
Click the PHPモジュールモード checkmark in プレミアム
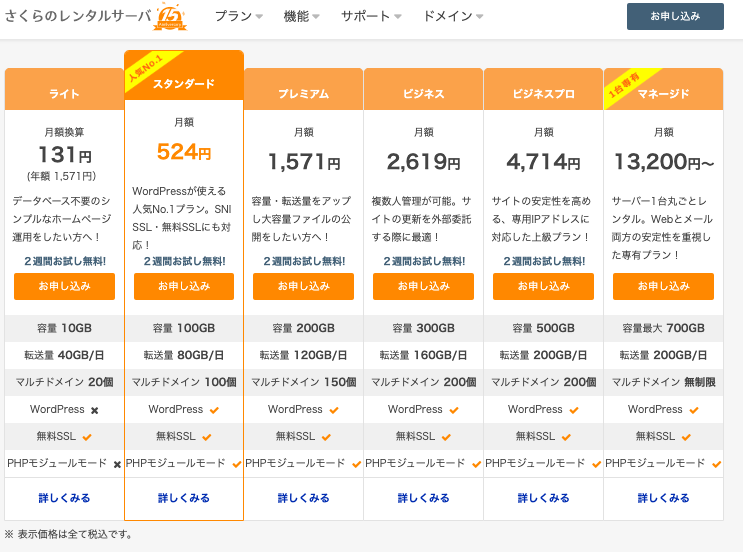pyautogui.click(x=357, y=464)
